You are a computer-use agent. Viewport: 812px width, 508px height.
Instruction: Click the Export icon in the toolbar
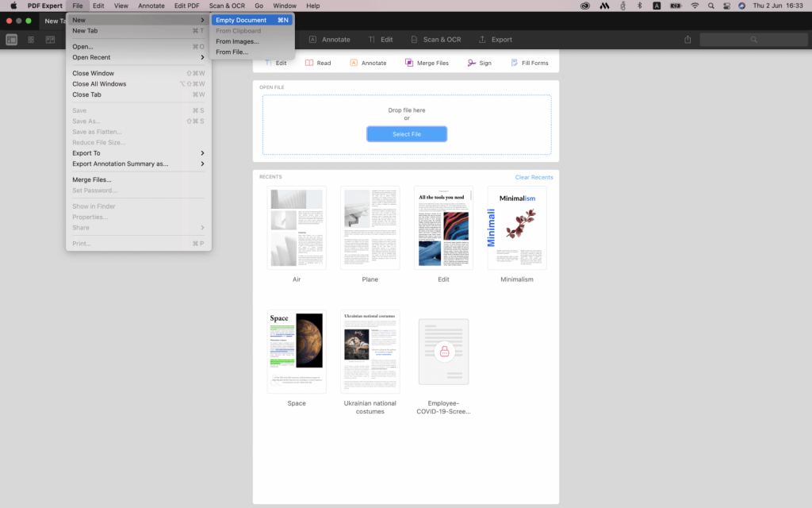[496, 38]
